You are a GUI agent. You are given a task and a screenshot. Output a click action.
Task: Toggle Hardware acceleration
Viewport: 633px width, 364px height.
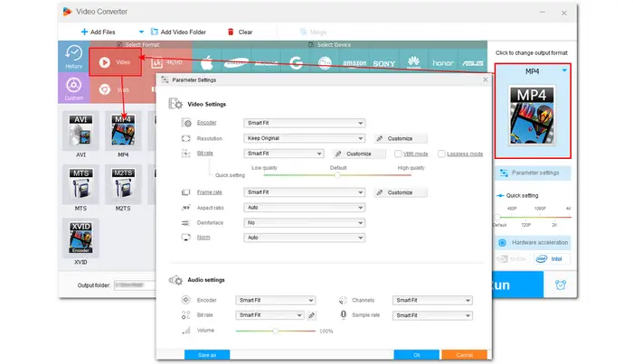pos(533,243)
